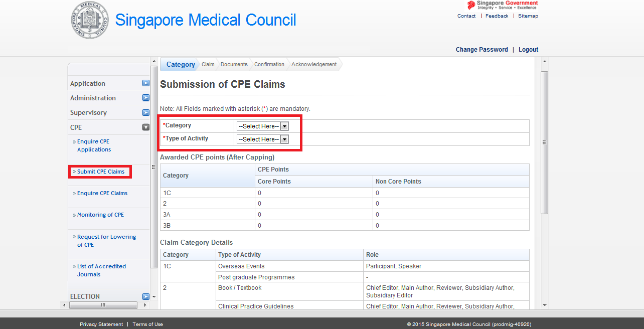
Task: Click the Singapore Medical Council crest logo
Action: point(90,21)
